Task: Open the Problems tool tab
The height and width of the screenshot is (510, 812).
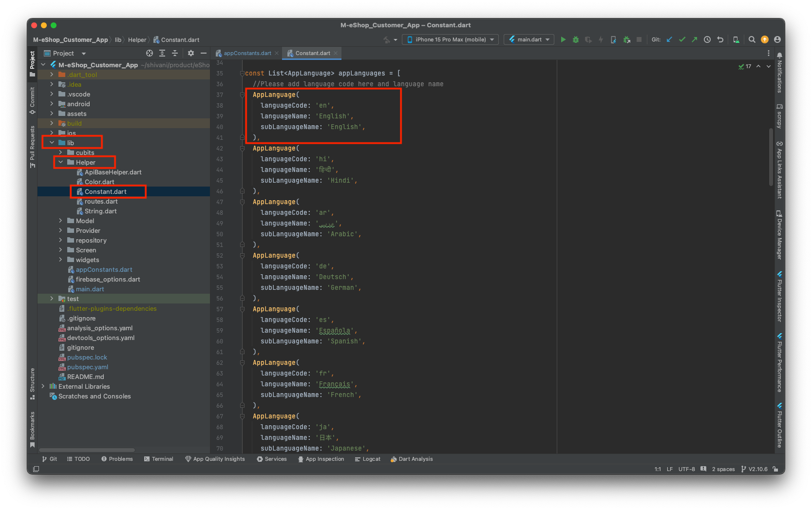Action: point(117,459)
